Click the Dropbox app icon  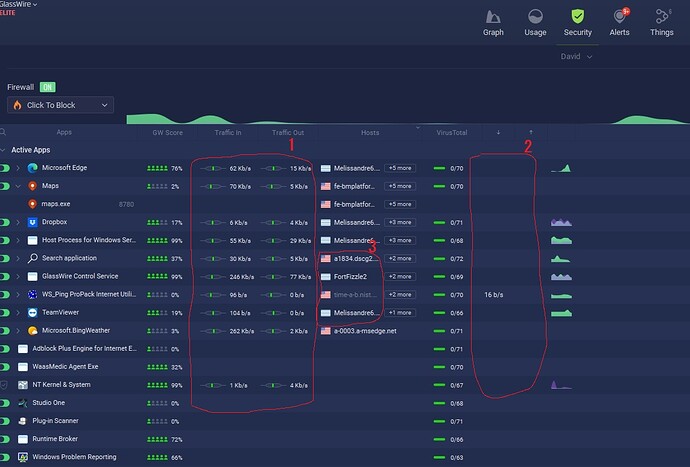coord(32,222)
